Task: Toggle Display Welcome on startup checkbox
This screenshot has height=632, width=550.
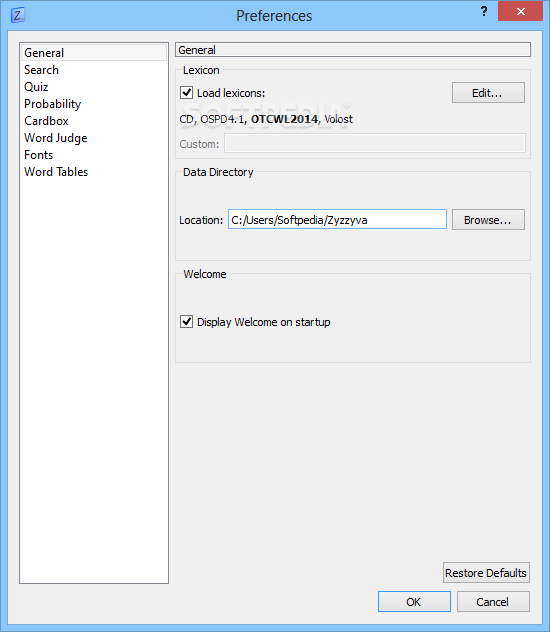Action: pyautogui.click(x=186, y=322)
